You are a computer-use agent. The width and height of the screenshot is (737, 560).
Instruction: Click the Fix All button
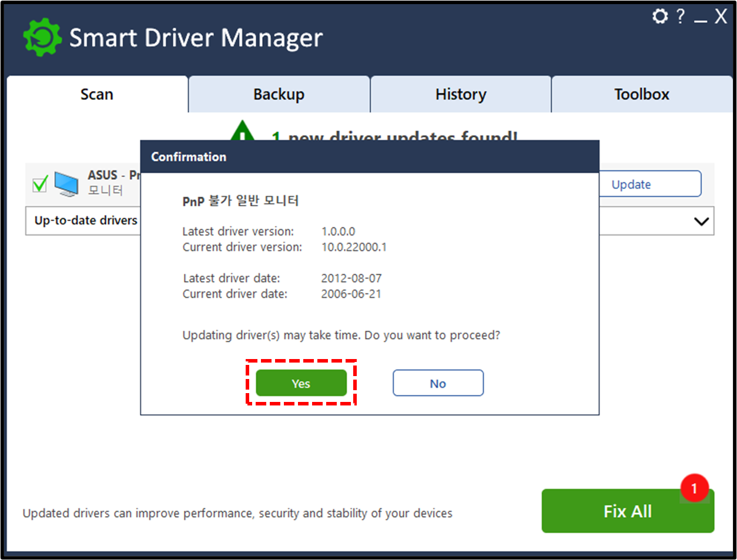[628, 511]
